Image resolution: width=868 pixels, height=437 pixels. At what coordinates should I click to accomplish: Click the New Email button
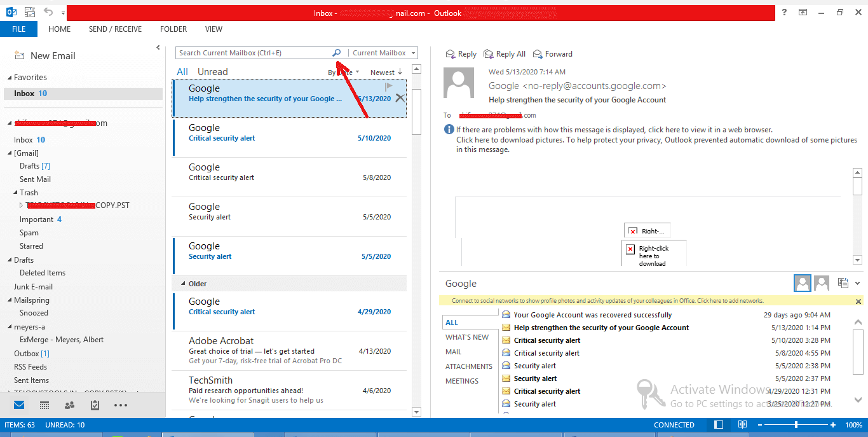click(44, 56)
